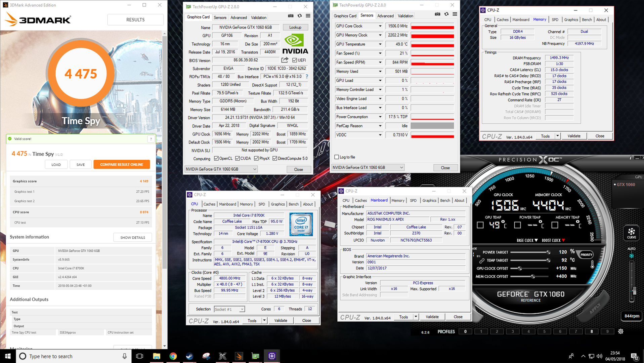The image size is (644, 363).
Task: Click the link icon beside TEMP TARGET
Action: click(x=482, y=260)
